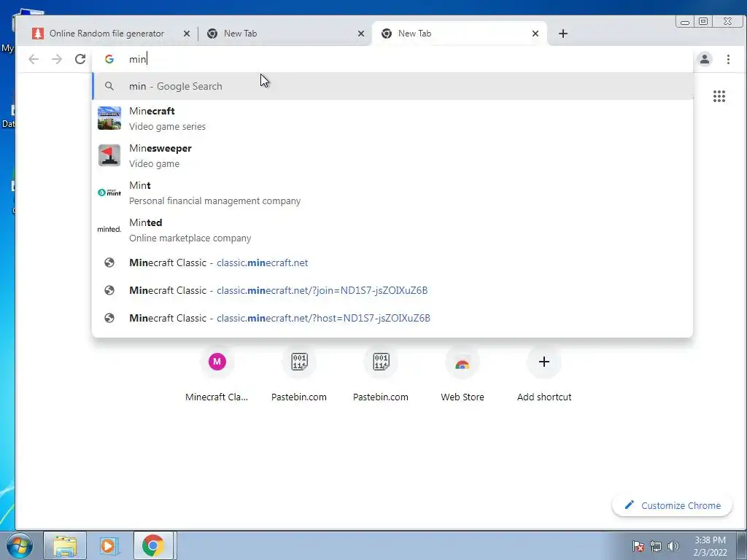Click the Minesweeper flag thumbnail
Screen dimensions: 747x560
pyautogui.click(x=109, y=155)
